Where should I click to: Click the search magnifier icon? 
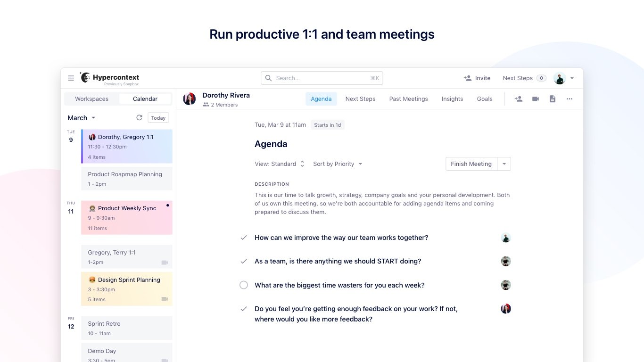[268, 78]
